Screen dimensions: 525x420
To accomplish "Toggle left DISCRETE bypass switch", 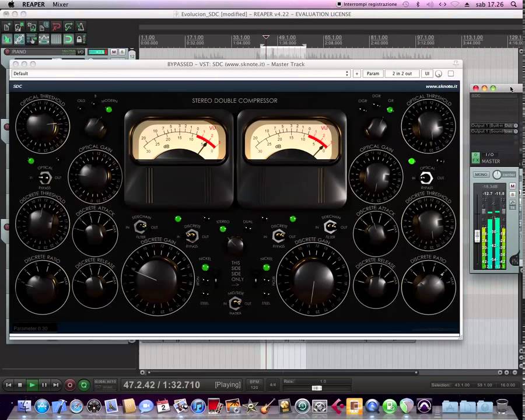I will [x=191, y=236].
